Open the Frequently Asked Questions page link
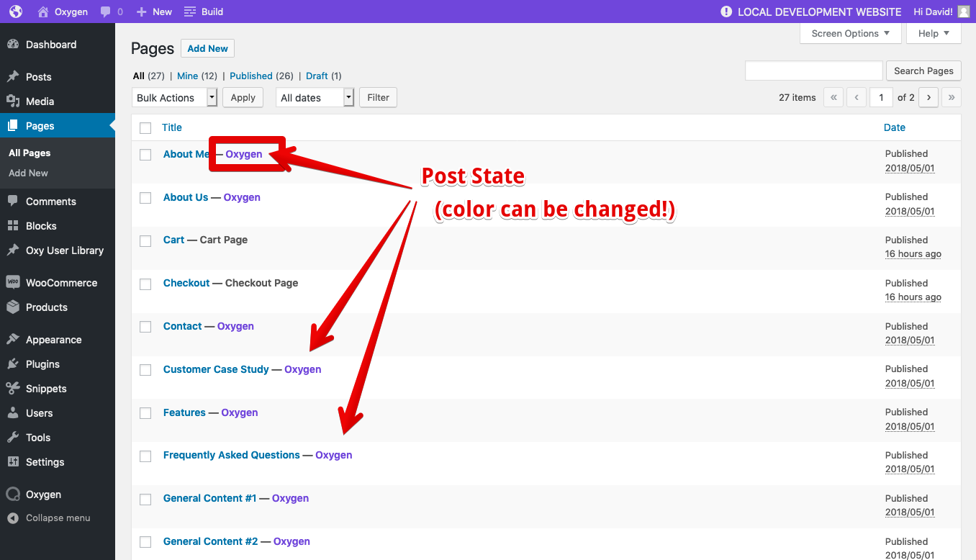976x560 pixels. (232, 455)
